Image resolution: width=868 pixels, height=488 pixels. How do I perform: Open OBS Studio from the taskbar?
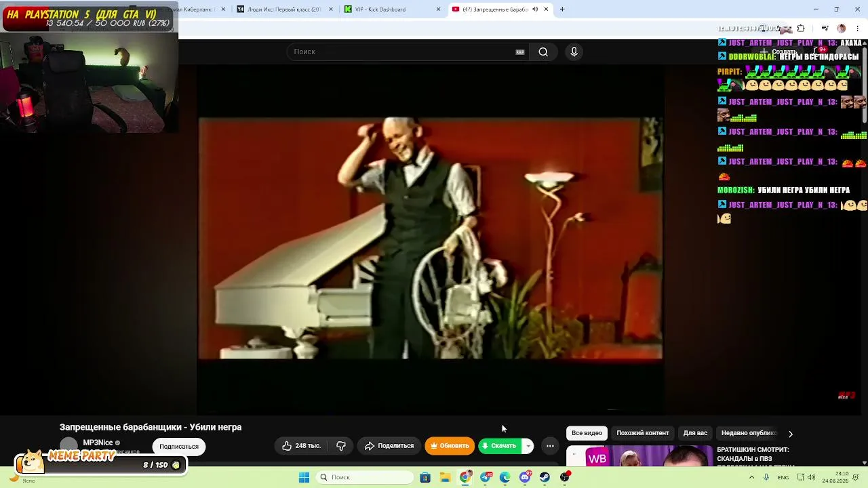pos(566,477)
